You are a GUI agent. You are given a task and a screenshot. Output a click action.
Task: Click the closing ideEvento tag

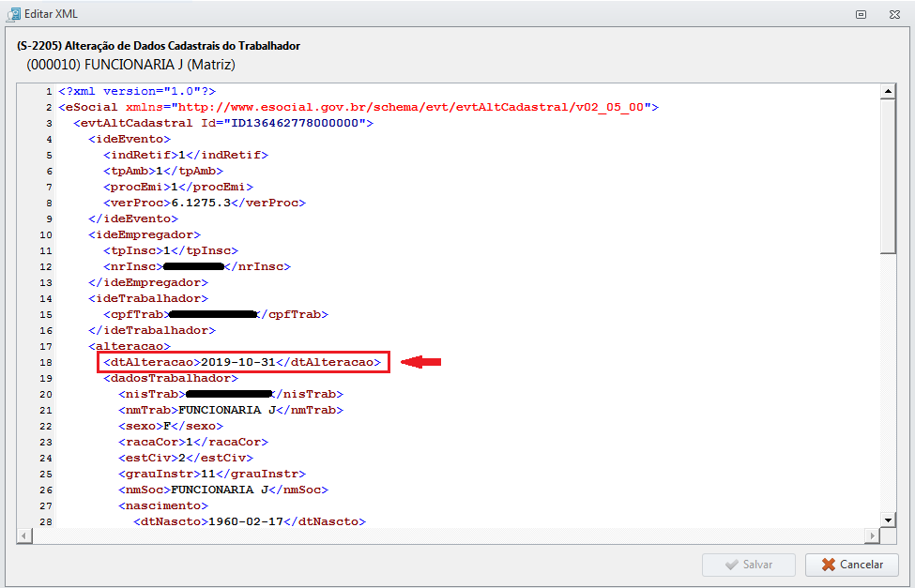(x=133, y=219)
